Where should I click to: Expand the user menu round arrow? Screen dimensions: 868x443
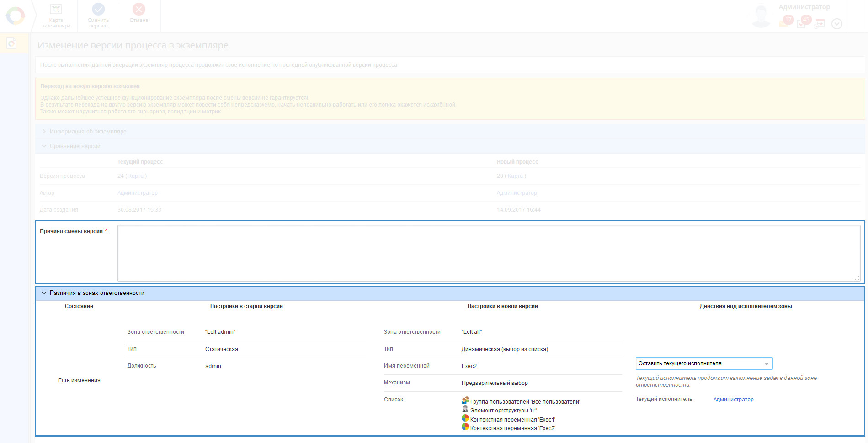tap(836, 24)
